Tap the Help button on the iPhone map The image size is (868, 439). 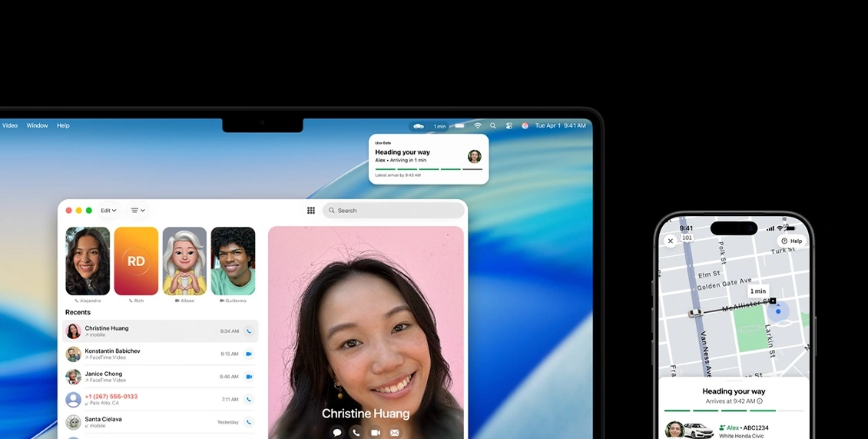click(792, 241)
